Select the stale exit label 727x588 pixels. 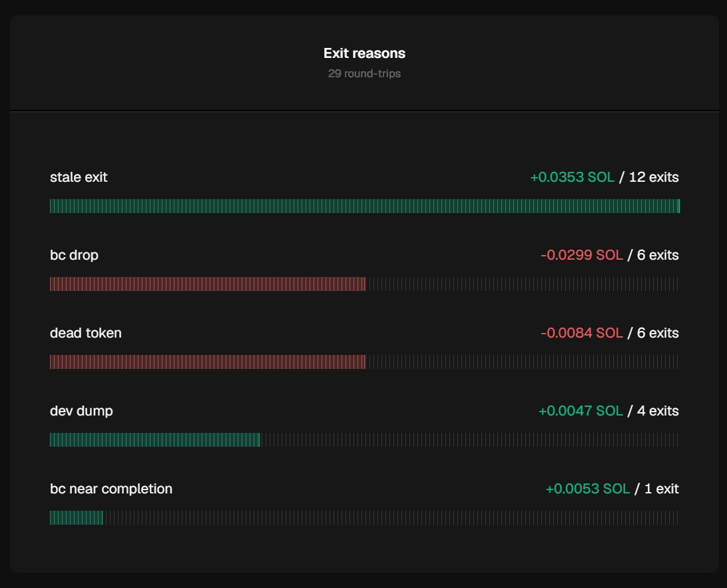[x=79, y=177]
